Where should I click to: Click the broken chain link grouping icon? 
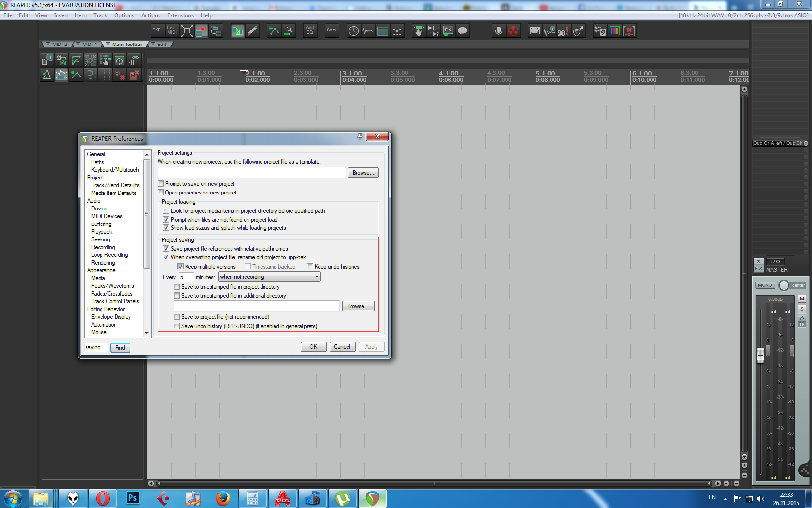(x=90, y=60)
